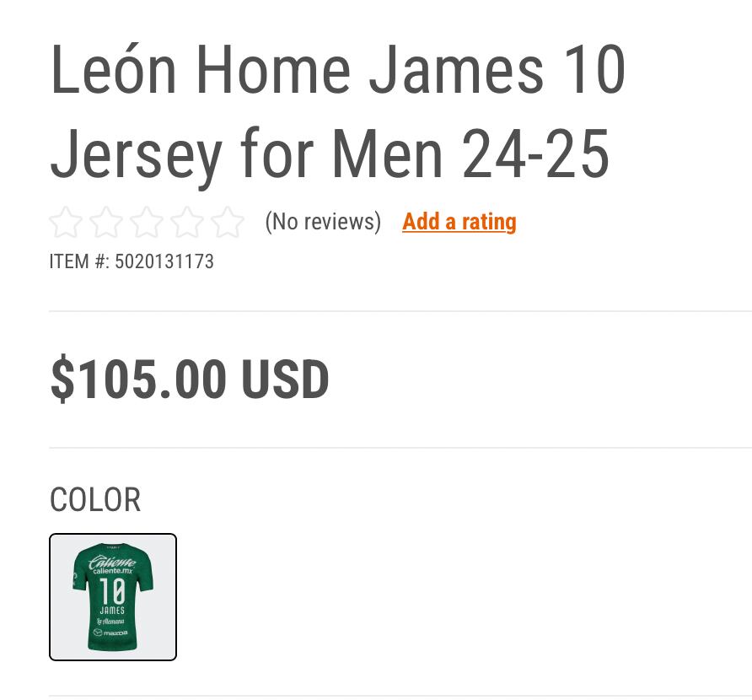The width and height of the screenshot is (752, 700).
Task: Click the USD currency text
Action: point(285,380)
